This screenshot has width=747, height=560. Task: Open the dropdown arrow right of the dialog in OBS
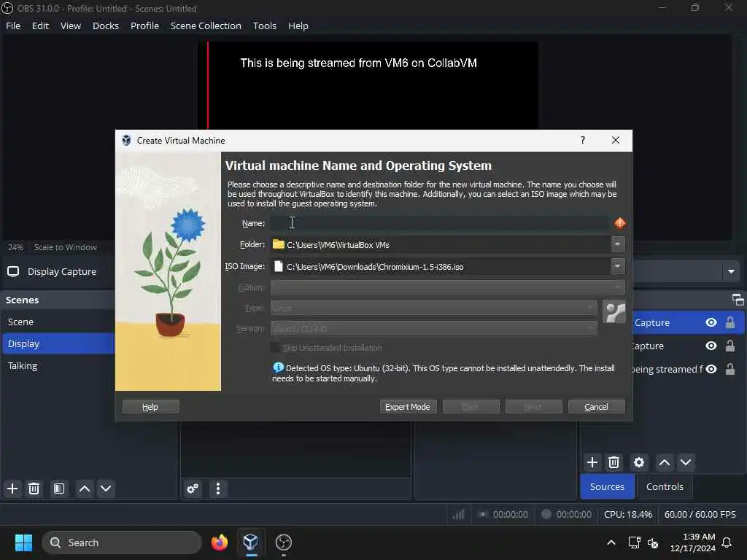[x=731, y=271]
